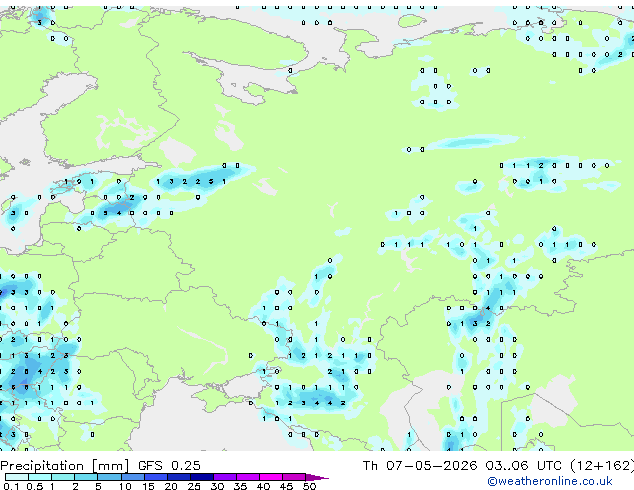Click the "50" legend scale label
The image size is (634, 490).
point(309,486)
